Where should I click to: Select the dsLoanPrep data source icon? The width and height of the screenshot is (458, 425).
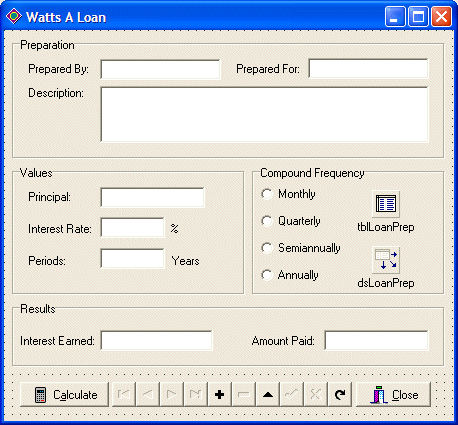386,260
